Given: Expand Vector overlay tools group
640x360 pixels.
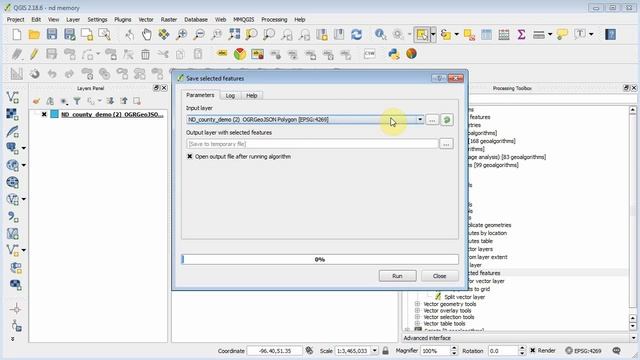Looking at the screenshot, I should 417,311.
